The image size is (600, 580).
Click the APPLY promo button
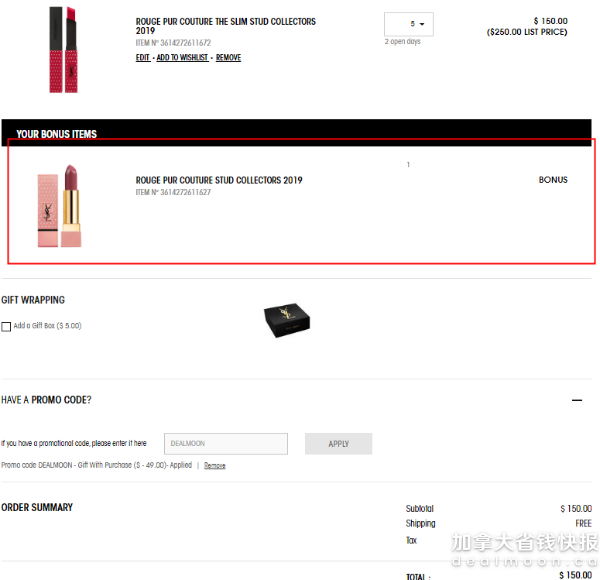pos(339,444)
